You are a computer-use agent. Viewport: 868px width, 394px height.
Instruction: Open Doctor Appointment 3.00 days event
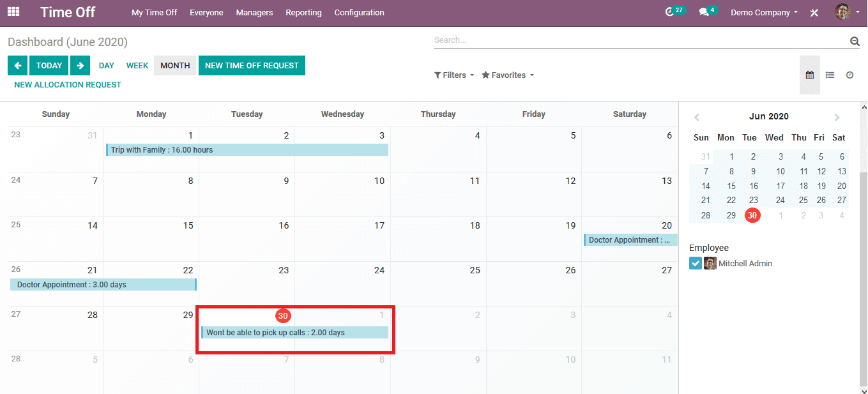click(103, 285)
